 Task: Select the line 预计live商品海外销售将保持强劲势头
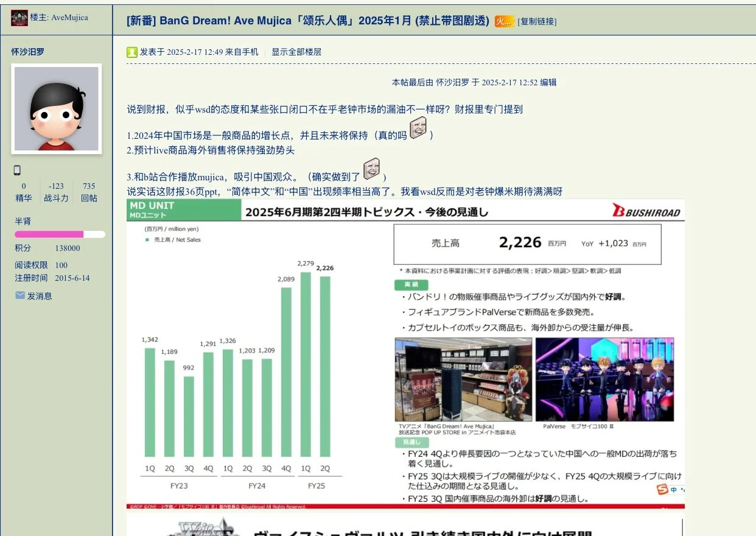[211, 150]
